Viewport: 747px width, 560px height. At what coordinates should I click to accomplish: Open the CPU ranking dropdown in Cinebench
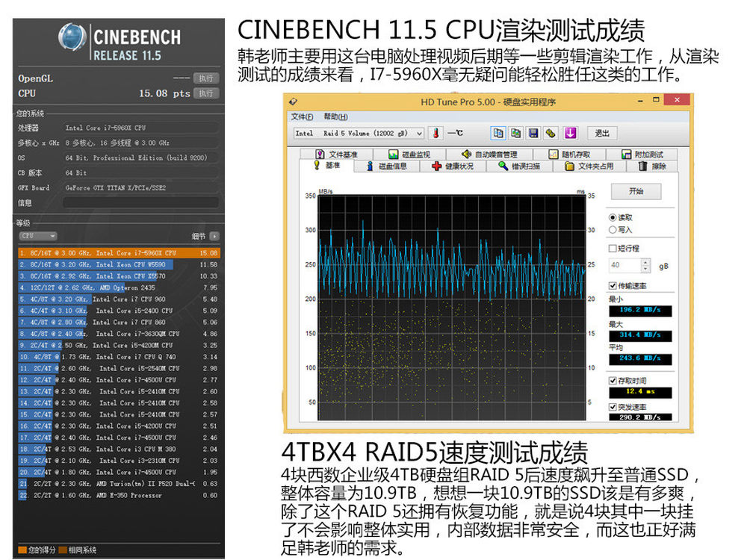tap(38, 236)
